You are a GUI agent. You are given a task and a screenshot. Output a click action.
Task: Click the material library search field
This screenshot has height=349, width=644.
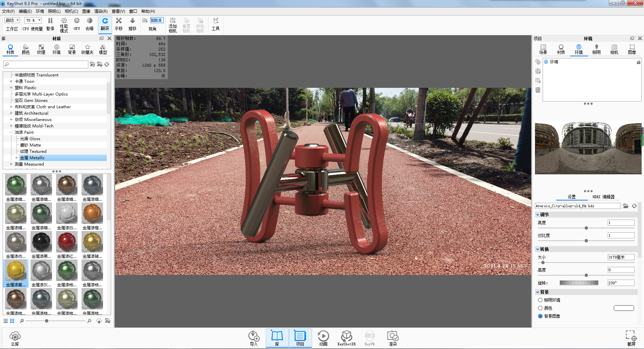pos(46,64)
